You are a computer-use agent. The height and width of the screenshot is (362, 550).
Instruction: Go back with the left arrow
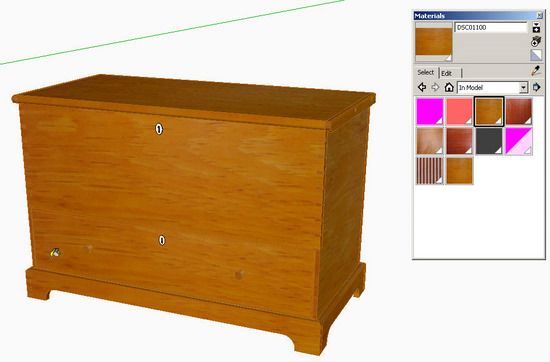(422, 87)
